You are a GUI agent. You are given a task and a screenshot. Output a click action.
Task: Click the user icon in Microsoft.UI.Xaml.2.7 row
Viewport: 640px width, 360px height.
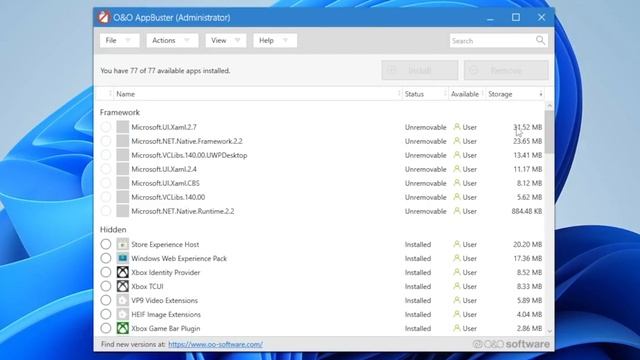pos(457,127)
